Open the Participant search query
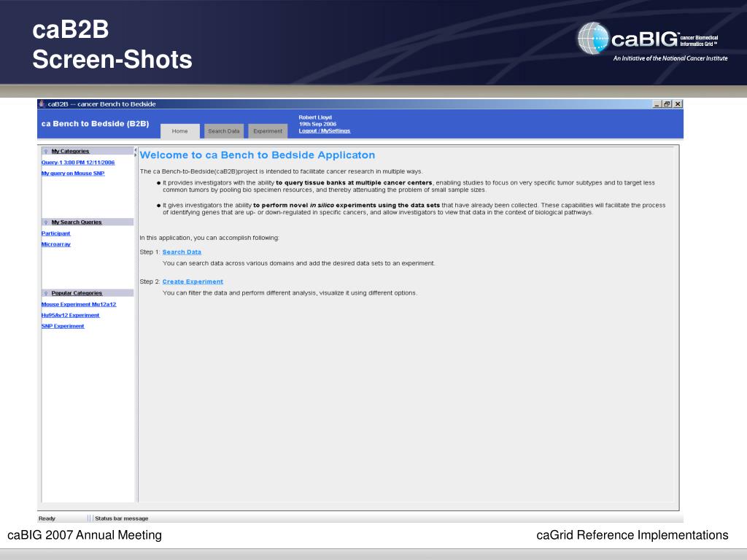This screenshot has height=560, width=747. [55, 233]
